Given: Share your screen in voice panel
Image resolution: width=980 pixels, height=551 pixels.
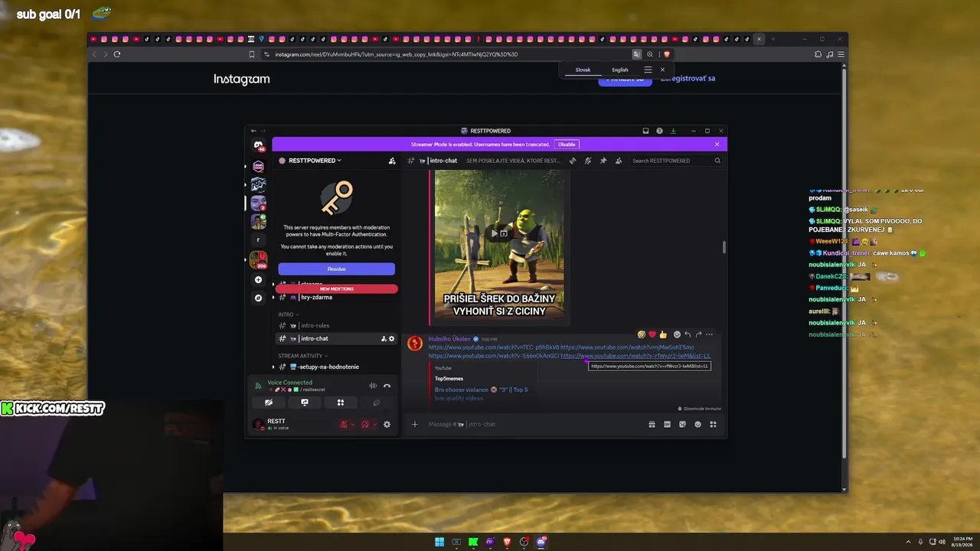Looking at the screenshot, I should click(305, 403).
